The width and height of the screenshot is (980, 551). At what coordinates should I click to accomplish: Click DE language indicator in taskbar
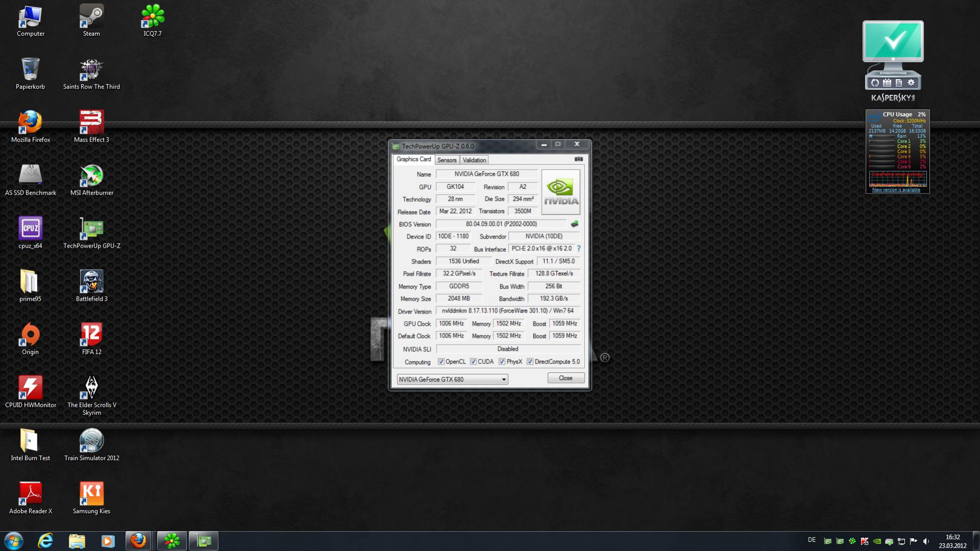[812, 540]
